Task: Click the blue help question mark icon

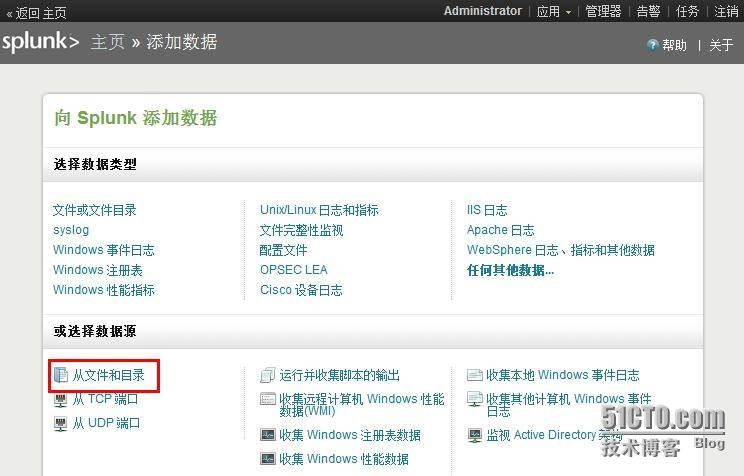Action: point(652,45)
